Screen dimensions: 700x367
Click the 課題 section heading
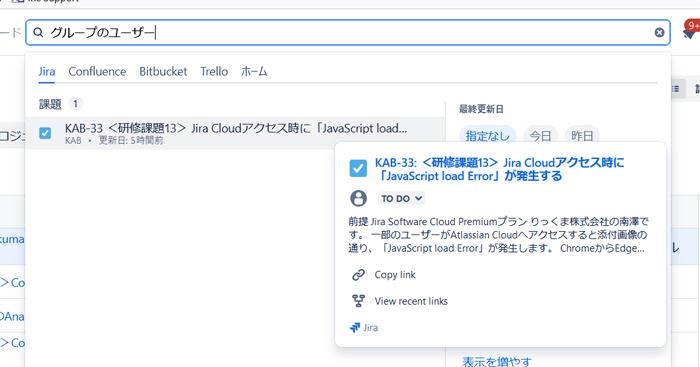pos(50,104)
